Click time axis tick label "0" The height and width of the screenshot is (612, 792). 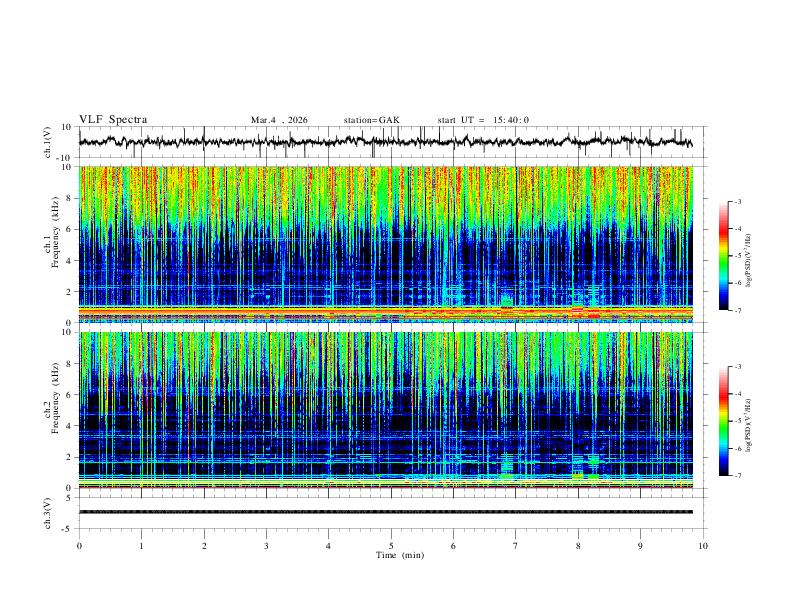pos(79,546)
